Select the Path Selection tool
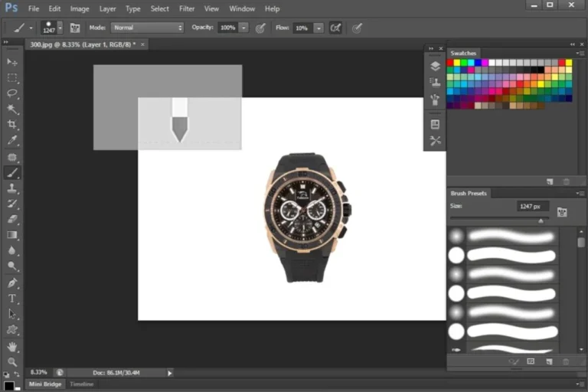 pyautogui.click(x=12, y=314)
